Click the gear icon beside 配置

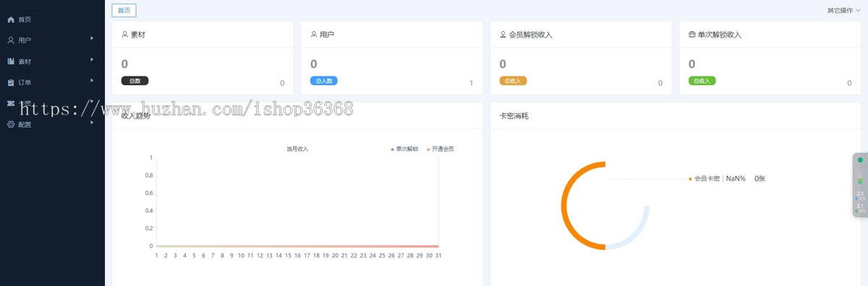[x=11, y=124]
